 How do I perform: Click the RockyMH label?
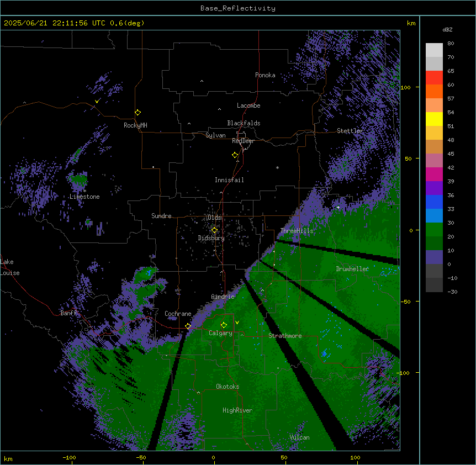click(x=135, y=125)
